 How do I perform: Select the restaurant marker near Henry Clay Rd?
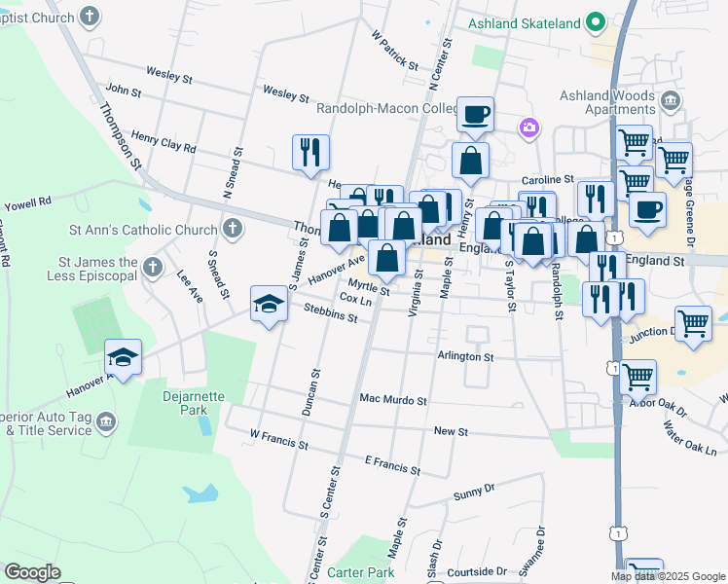point(310,153)
